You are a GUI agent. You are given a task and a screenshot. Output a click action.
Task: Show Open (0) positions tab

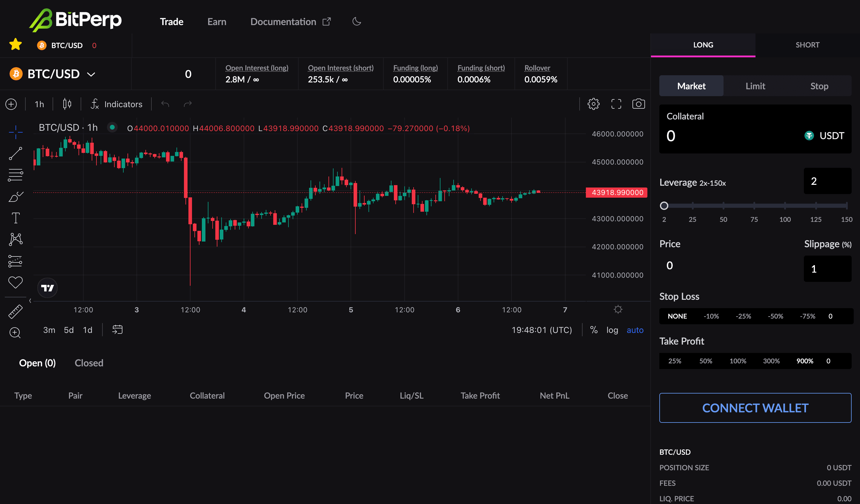point(37,363)
